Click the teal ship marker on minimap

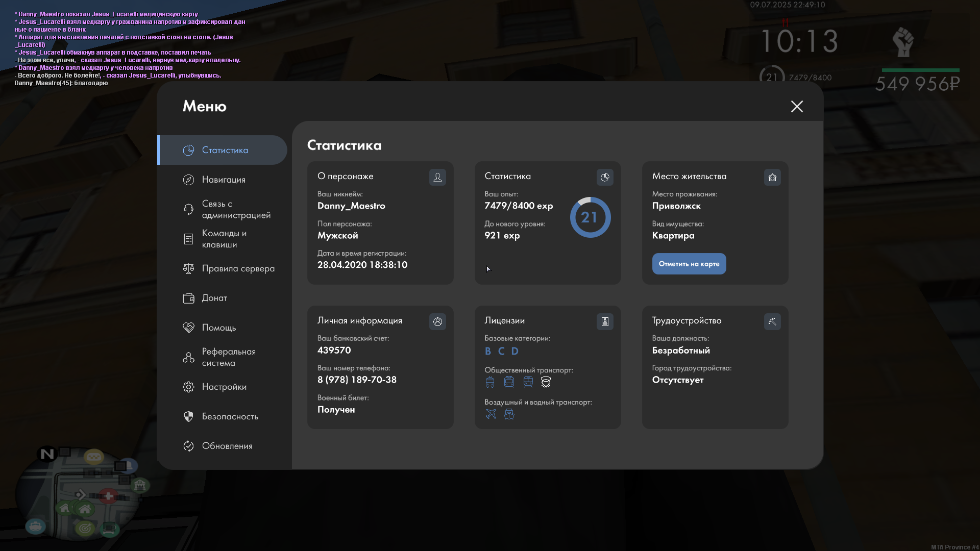35,526
